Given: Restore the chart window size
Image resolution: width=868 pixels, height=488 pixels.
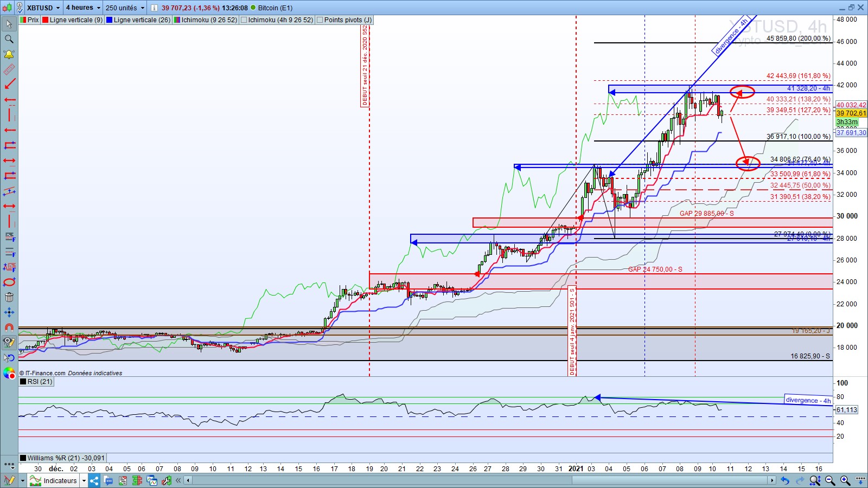Looking at the screenshot, I should (x=851, y=7).
